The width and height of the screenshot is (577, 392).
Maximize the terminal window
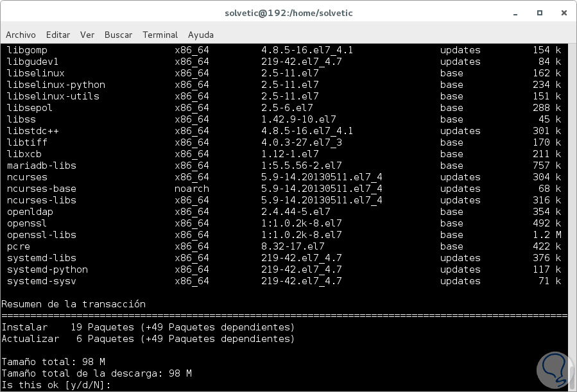[540, 13]
